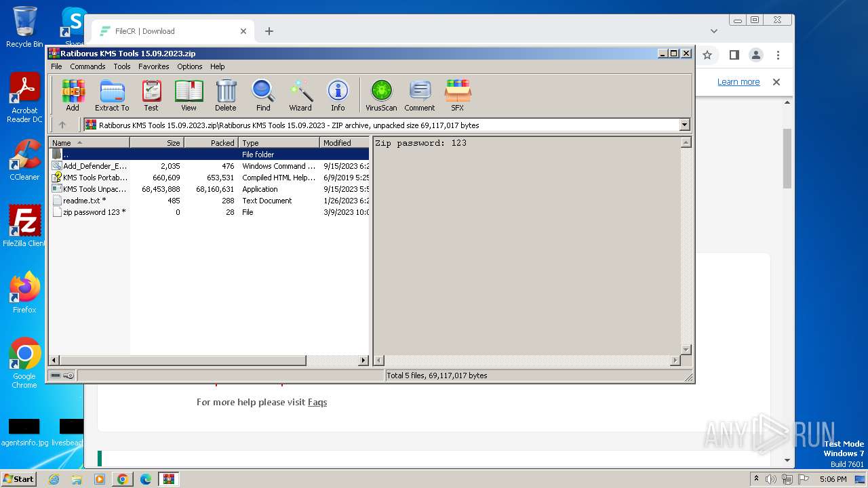Show archive Info
The image size is (868, 488).
[x=338, y=95]
